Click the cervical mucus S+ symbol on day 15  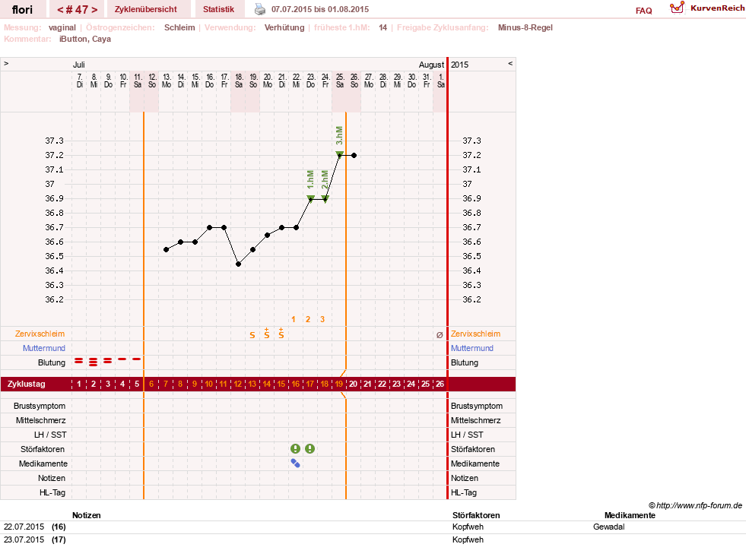point(281,334)
